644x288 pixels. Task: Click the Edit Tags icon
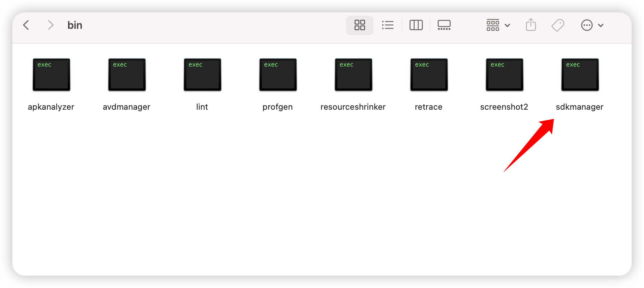558,25
